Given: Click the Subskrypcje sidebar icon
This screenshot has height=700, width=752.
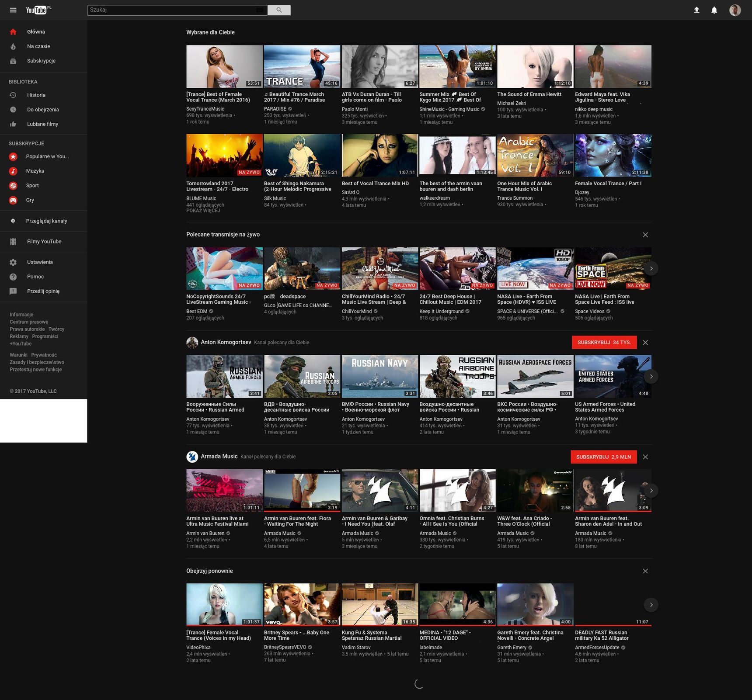Looking at the screenshot, I should click(13, 61).
